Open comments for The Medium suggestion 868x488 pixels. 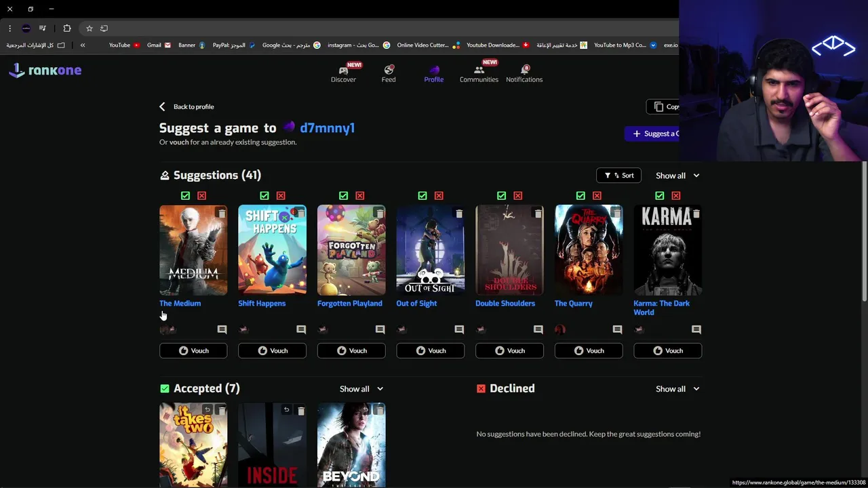tap(222, 329)
